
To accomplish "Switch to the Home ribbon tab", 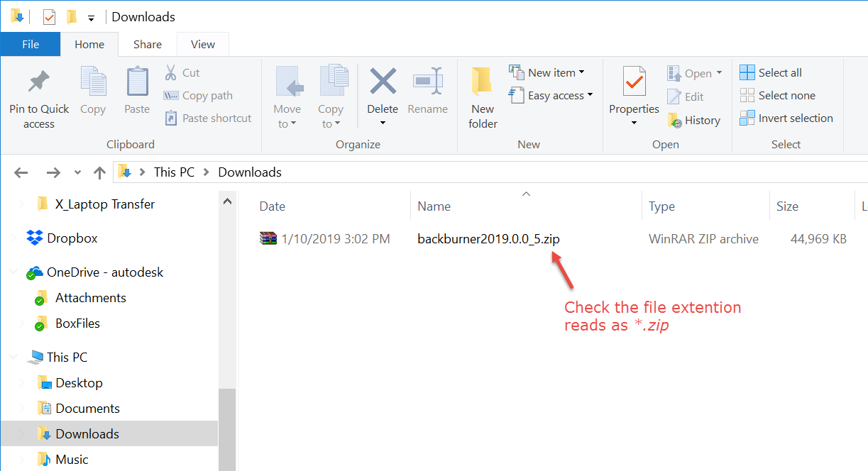I will coord(89,44).
